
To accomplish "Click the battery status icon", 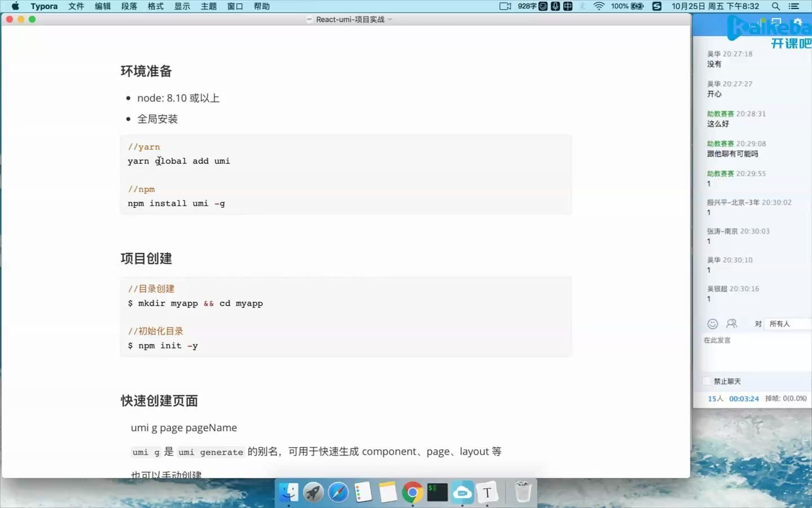I will click(637, 6).
